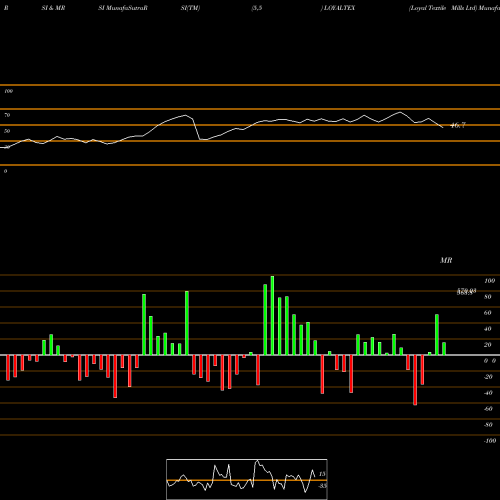Click the '50' level label on the RSI axis
500x500 pixels.
point(7,131)
